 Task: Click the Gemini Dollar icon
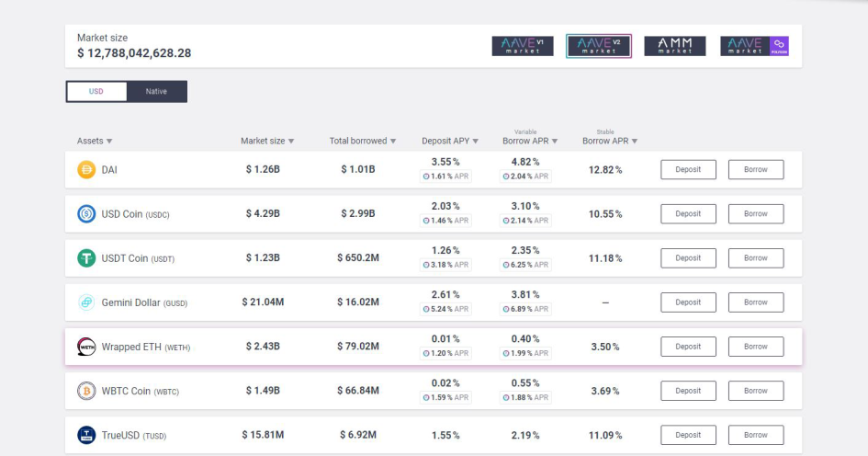[x=86, y=302]
